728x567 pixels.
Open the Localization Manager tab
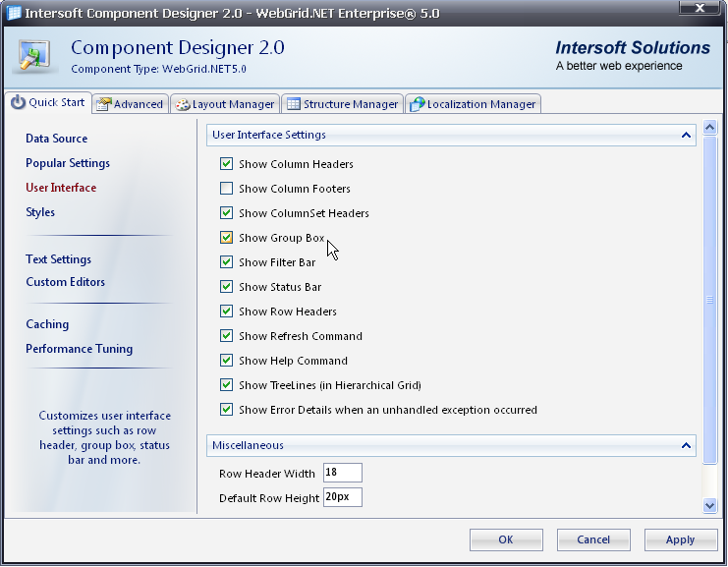tap(474, 104)
